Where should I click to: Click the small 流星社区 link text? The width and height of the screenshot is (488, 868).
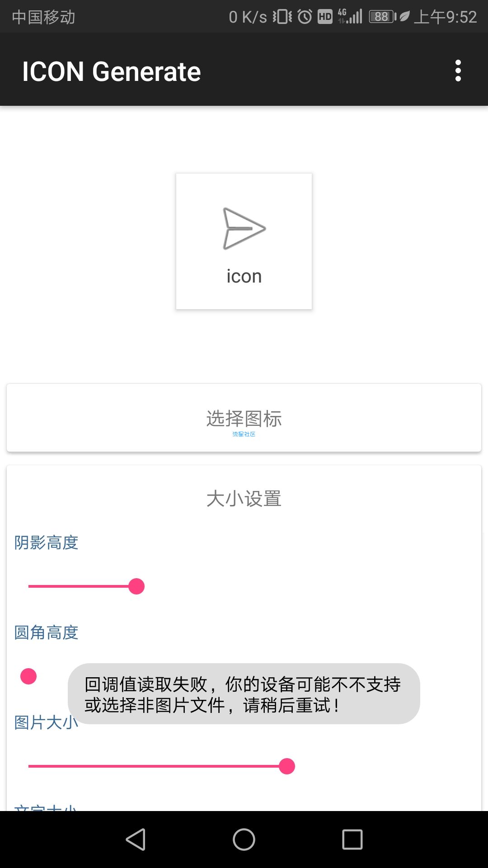coord(244,434)
